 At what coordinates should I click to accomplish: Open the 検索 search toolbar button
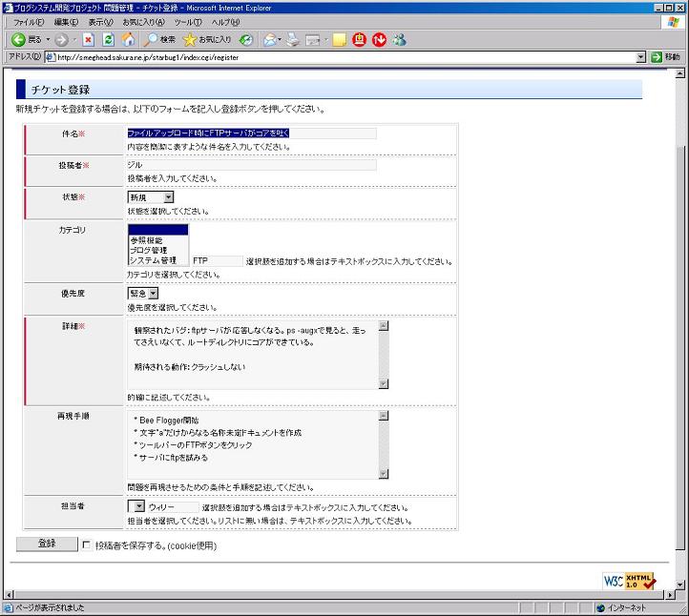[x=159, y=40]
